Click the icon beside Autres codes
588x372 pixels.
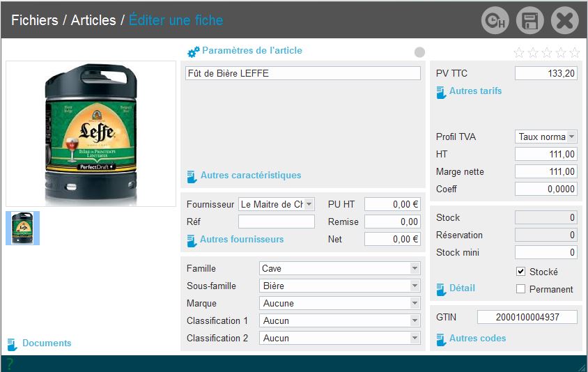click(x=441, y=339)
